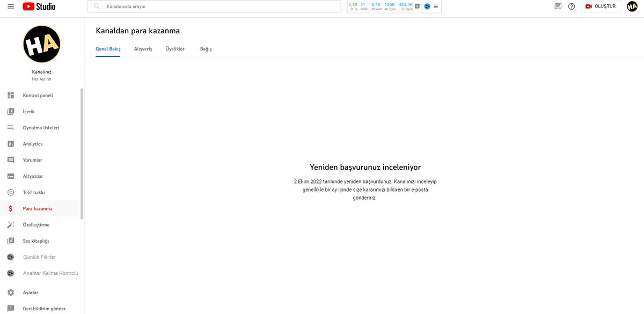Click the OLUŞTUR create button
This screenshot has width=644, height=314.
click(x=601, y=6)
